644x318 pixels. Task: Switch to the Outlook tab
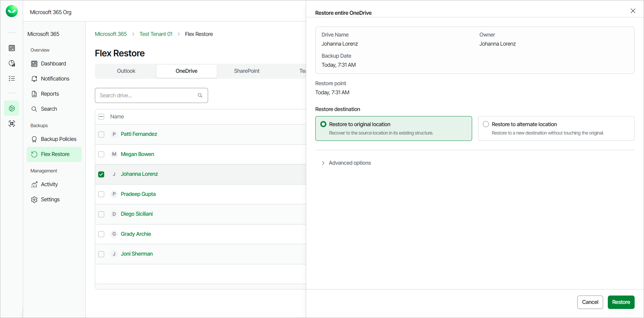point(126,71)
